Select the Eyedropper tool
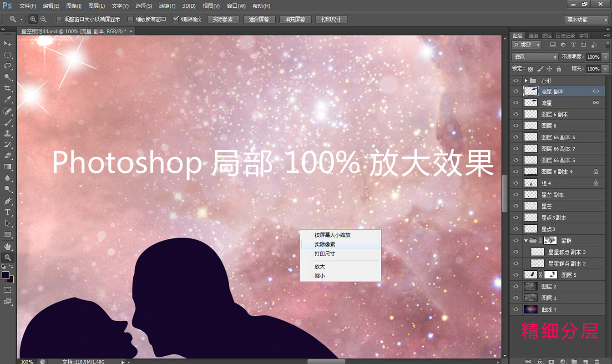The height and width of the screenshot is (364, 612). pos(8,99)
